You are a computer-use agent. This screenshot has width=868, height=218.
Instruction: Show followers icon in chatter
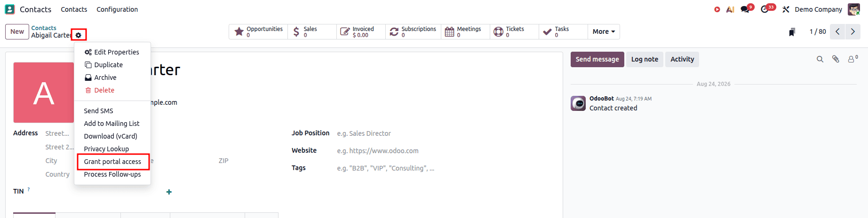[x=852, y=59]
